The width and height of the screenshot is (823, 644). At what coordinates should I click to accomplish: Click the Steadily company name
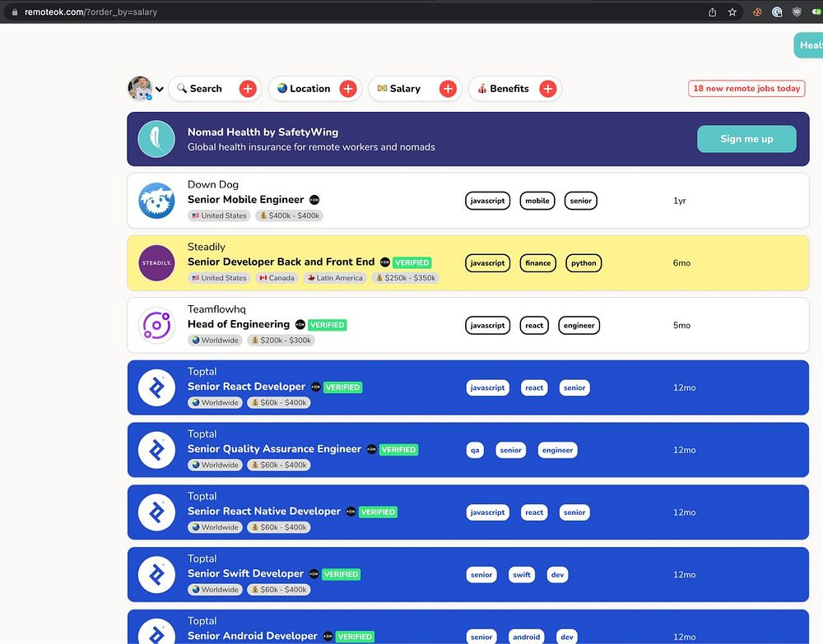207,247
